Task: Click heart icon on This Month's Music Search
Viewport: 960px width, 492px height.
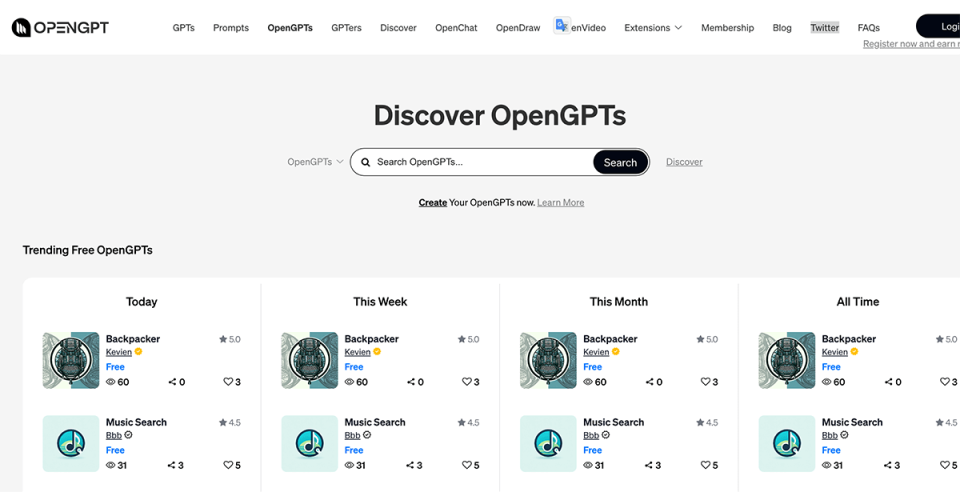Action: [x=705, y=465]
